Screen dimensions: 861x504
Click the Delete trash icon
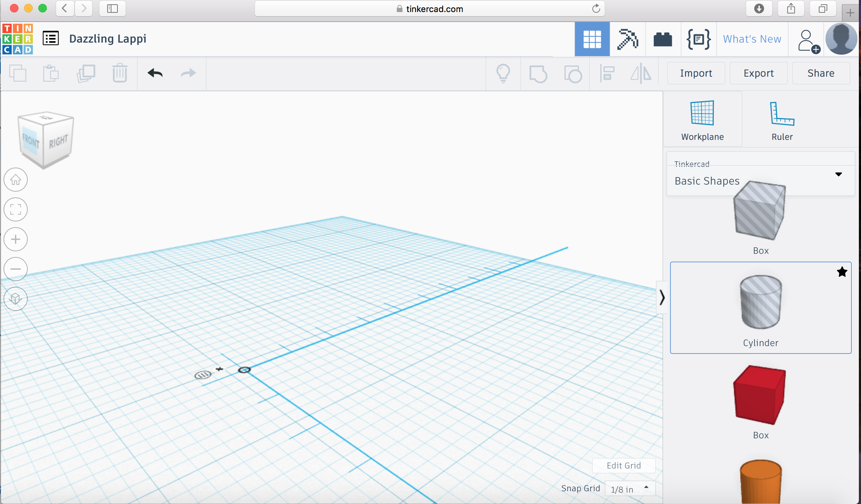[x=120, y=73]
